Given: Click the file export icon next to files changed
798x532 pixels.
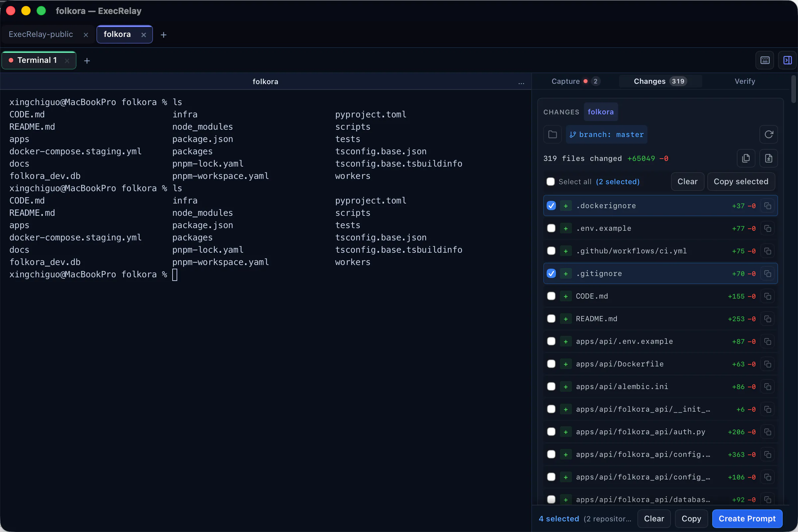Looking at the screenshot, I should pos(768,159).
